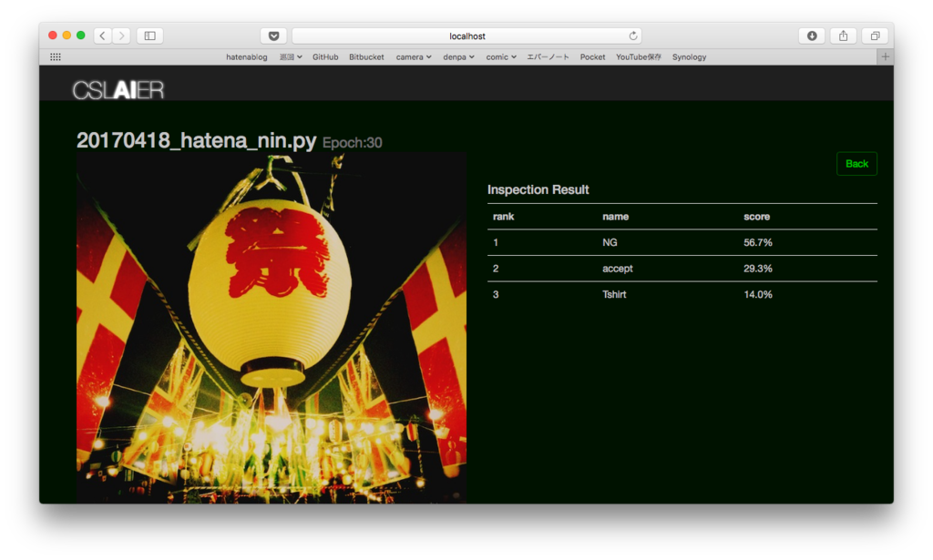Select the 20170418_hatena_nin.py title
Screen dimensions: 933x560
pyautogui.click(x=197, y=141)
